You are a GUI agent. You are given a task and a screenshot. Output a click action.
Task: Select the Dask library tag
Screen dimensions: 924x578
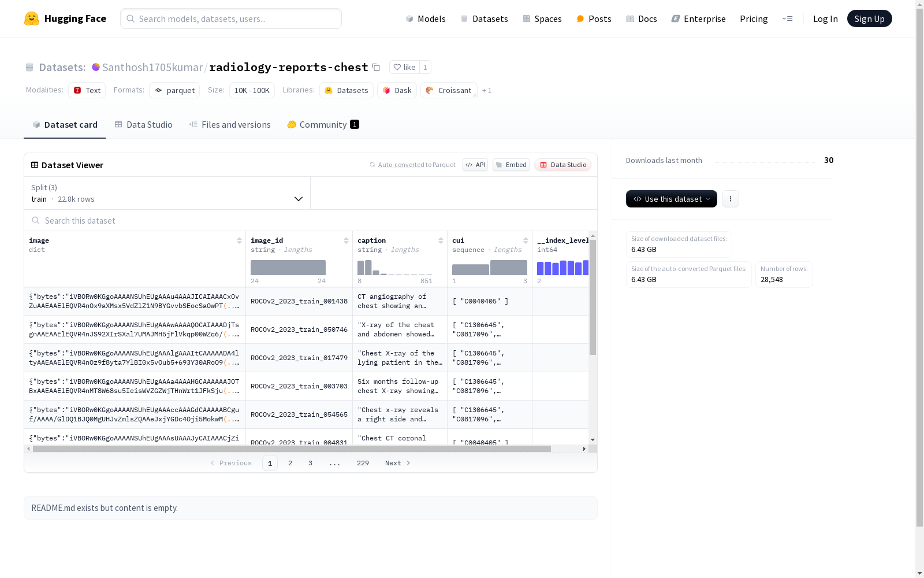[397, 90]
